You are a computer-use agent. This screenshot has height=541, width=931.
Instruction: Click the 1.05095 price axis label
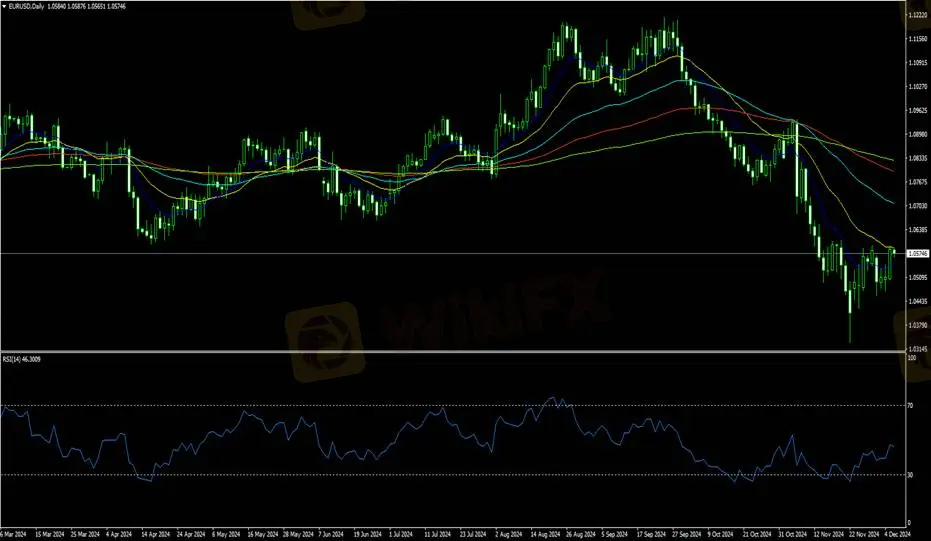[918, 277]
